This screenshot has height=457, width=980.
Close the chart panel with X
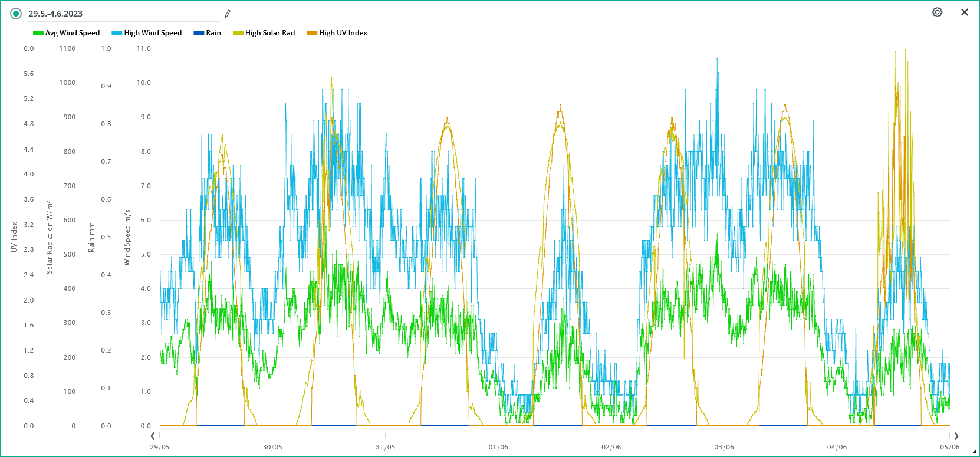(x=965, y=12)
